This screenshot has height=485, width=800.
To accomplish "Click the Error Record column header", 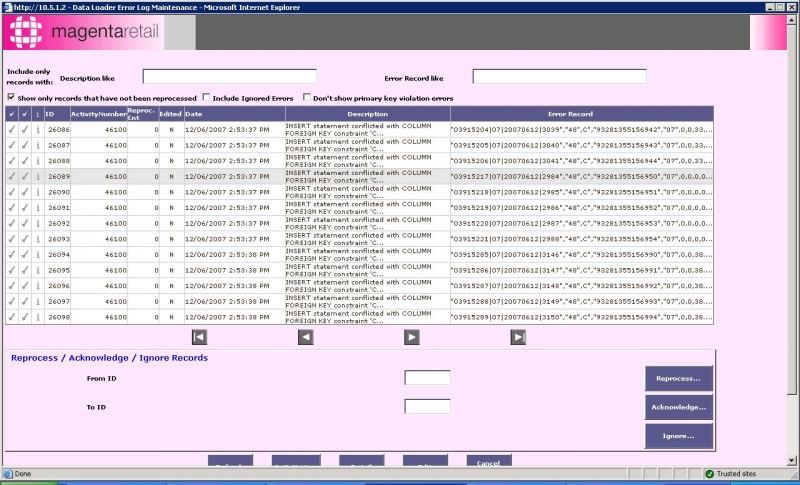I will [x=582, y=114].
